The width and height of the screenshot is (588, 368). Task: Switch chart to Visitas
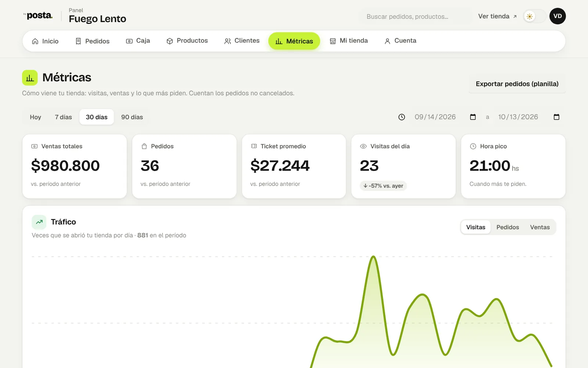[476, 227]
